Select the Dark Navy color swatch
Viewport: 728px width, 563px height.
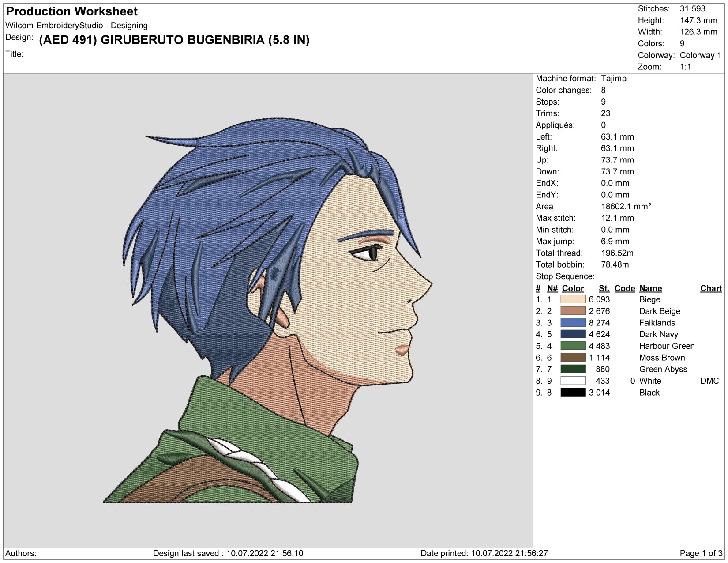[x=573, y=334]
